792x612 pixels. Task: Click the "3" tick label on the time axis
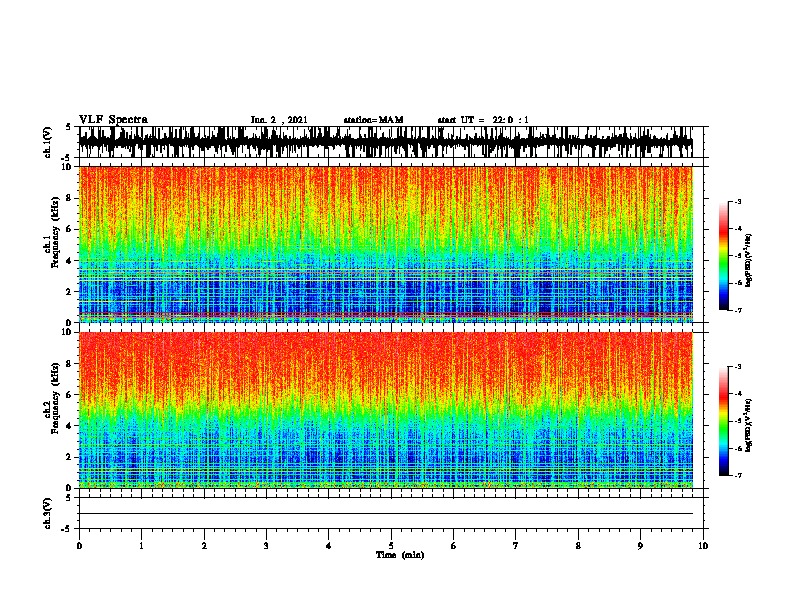(x=266, y=546)
